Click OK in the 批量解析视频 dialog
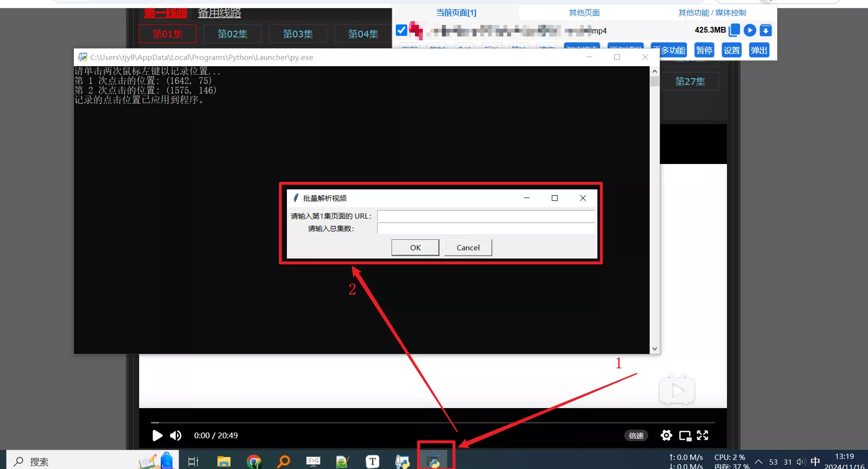The height and width of the screenshot is (469, 868). 416,247
